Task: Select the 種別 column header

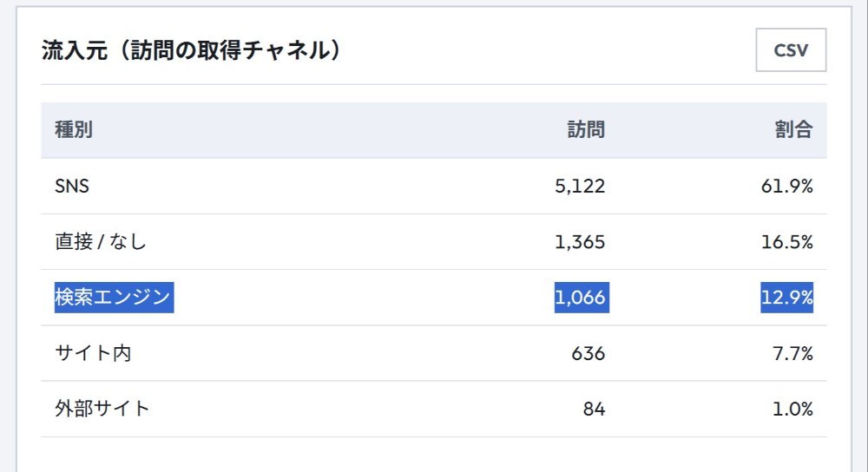Action: (x=74, y=129)
